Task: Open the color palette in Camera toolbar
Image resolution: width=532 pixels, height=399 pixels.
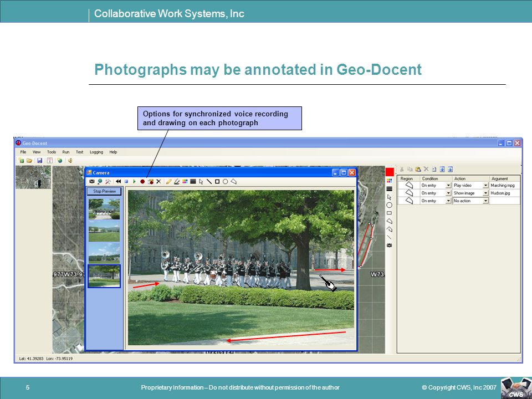Action: tap(185, 182)
